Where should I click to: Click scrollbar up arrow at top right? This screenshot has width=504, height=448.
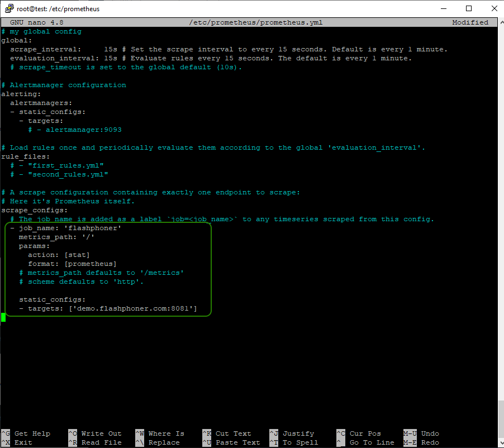click(x=501, y=22)
